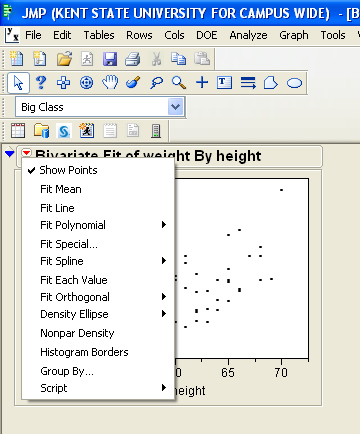Open file with the folder icon
Screen dimensions: 360x434
pos(64,59)
